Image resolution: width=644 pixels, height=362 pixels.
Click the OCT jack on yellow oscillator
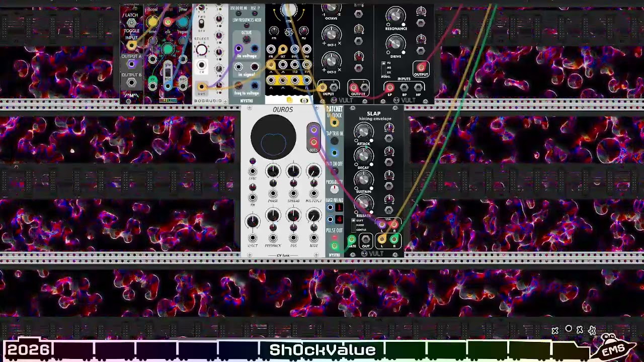[283, 50]
